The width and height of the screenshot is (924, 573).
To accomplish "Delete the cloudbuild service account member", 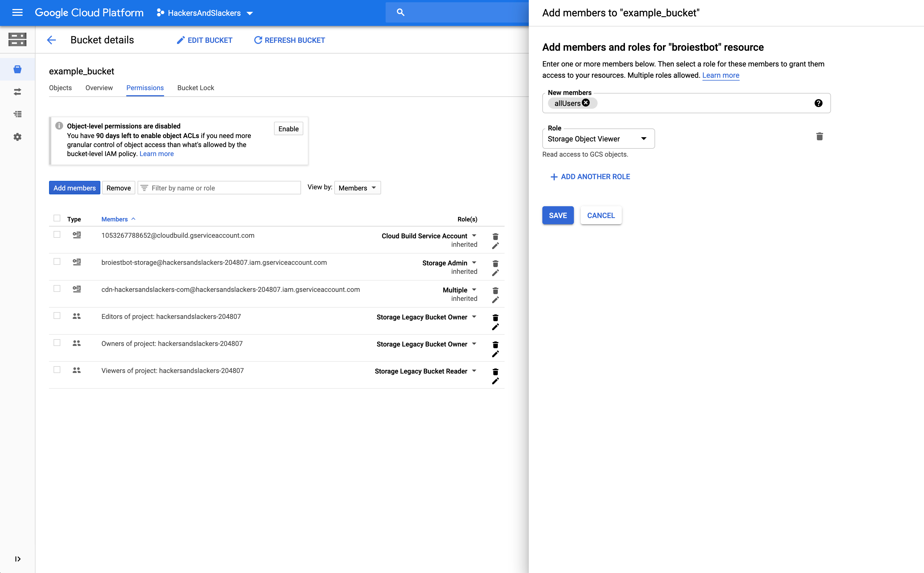I will click(495, 236).
